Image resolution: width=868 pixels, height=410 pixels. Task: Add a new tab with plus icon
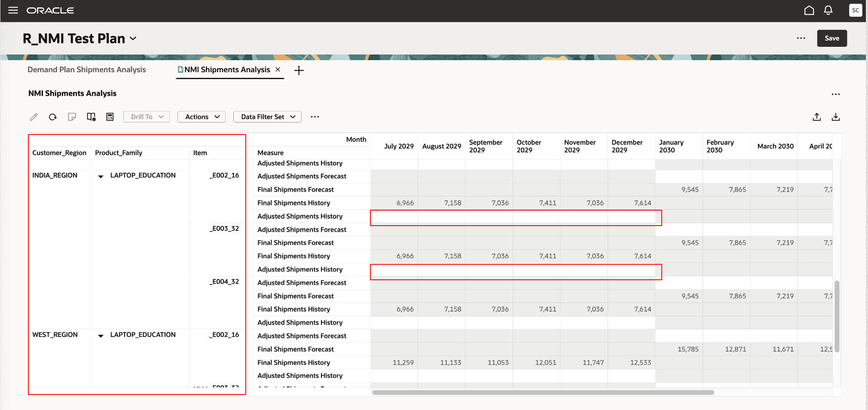pos(299,70)
